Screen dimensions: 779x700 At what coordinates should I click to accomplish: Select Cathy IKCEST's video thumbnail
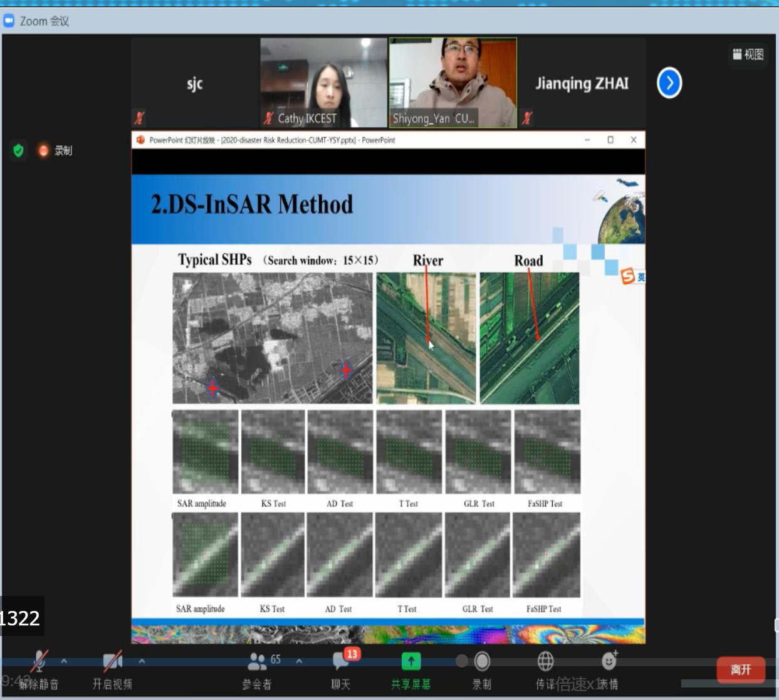(323, 83)
